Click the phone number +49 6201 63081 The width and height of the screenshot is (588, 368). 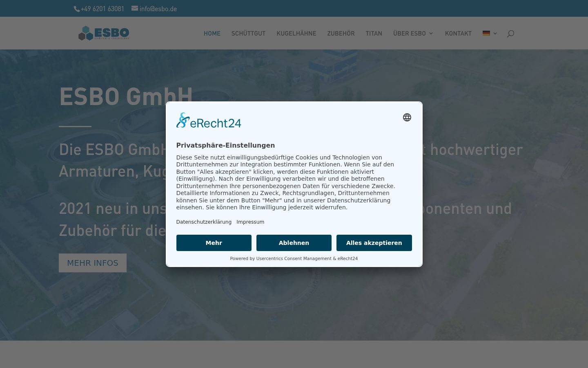pos(99,9)
